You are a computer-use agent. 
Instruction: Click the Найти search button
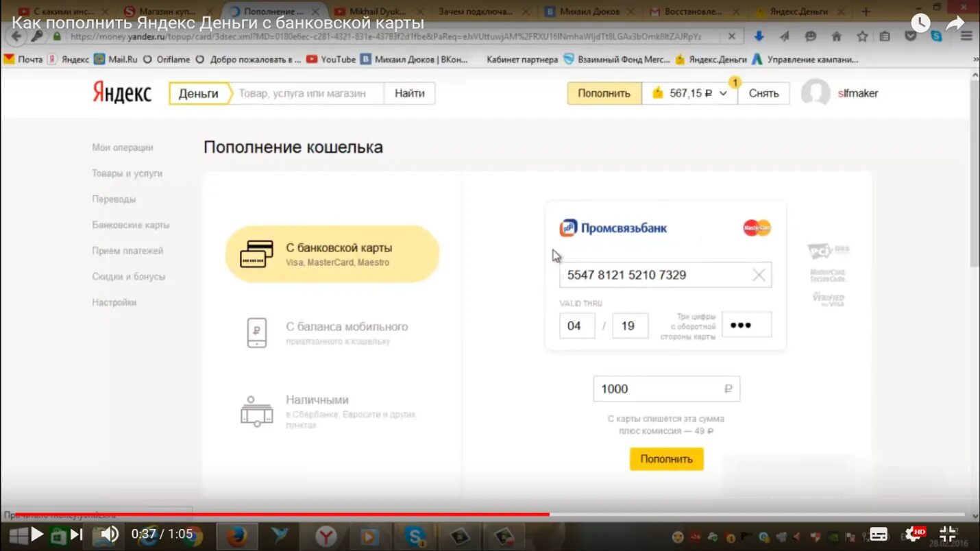409,93
